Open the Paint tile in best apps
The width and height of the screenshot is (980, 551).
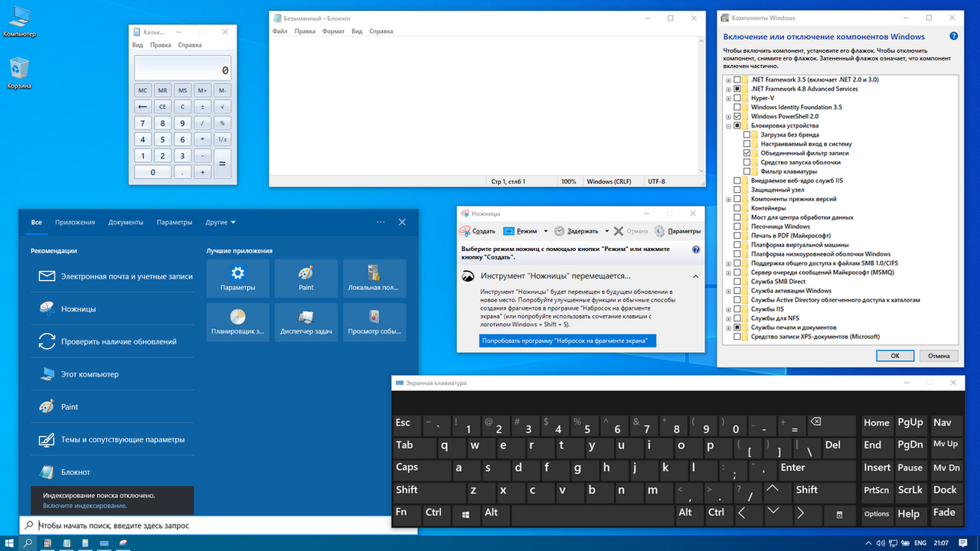pyautogui.click(x=306, y=279)
